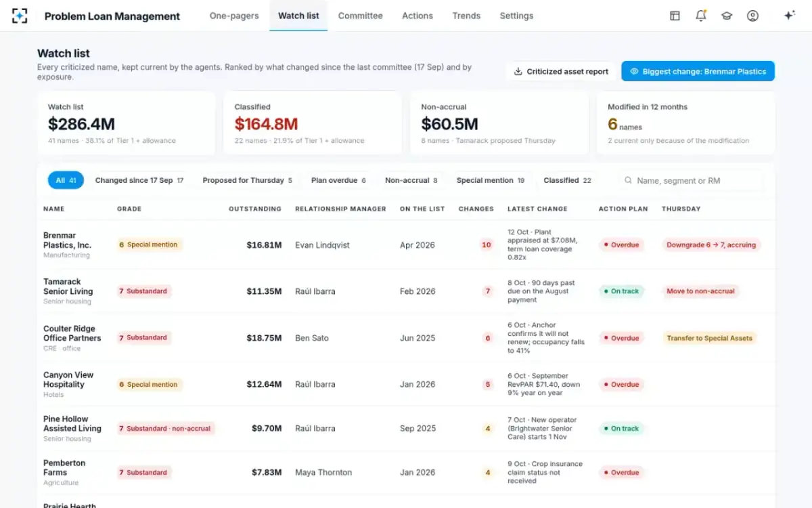This screenshot has height=508, width=812.
Task: Sort by the Action plan column header
Action: pyautogui.click(x=623, y=209)
